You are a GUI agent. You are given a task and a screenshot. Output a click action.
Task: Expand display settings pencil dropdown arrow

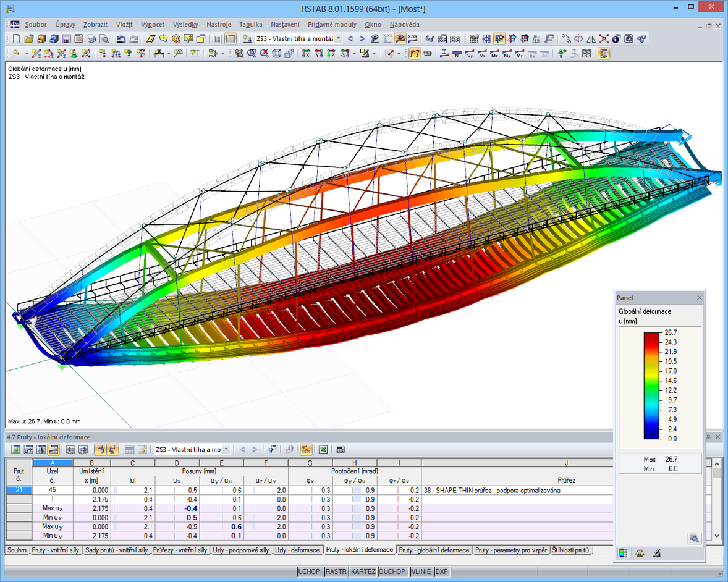tap(375, 53)
